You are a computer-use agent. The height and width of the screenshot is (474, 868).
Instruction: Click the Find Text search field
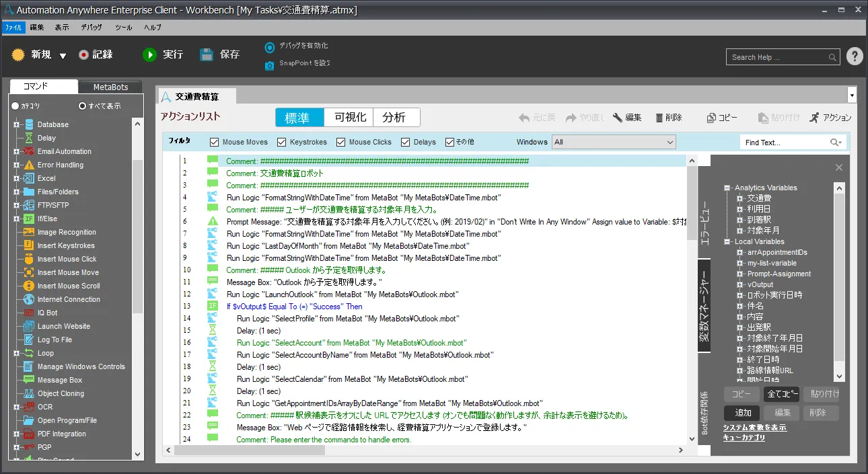point(784,142)
